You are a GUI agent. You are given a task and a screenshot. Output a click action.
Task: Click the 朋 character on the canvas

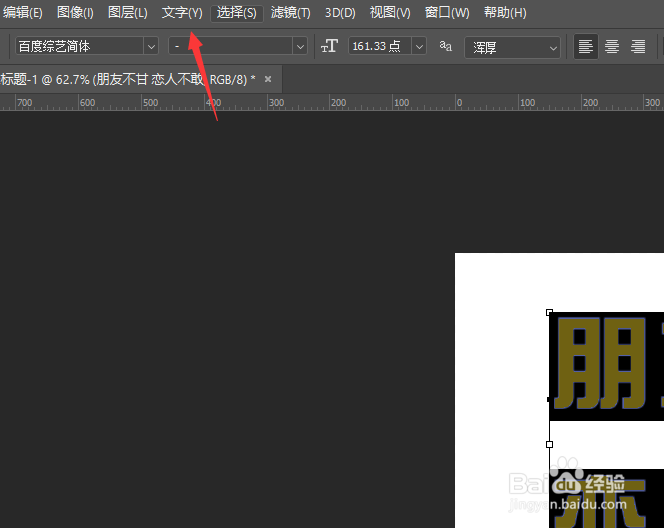click(x=599, y=364)
